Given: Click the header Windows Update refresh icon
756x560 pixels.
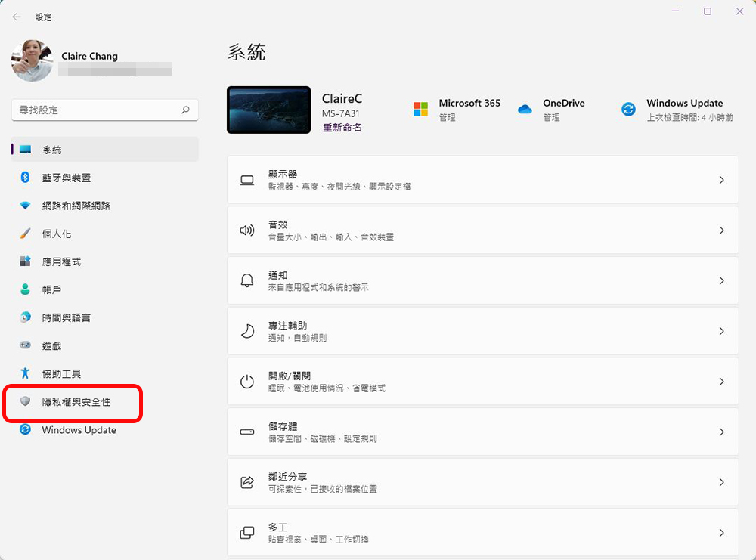Looking at the screenshot, I should pyautogui.click(x=628, y=110).
